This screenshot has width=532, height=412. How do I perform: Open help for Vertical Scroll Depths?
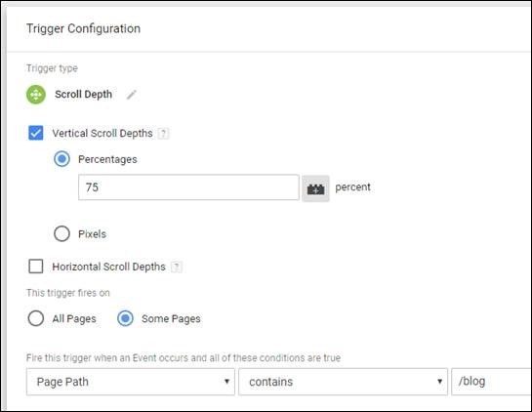[x=163, y=134]
